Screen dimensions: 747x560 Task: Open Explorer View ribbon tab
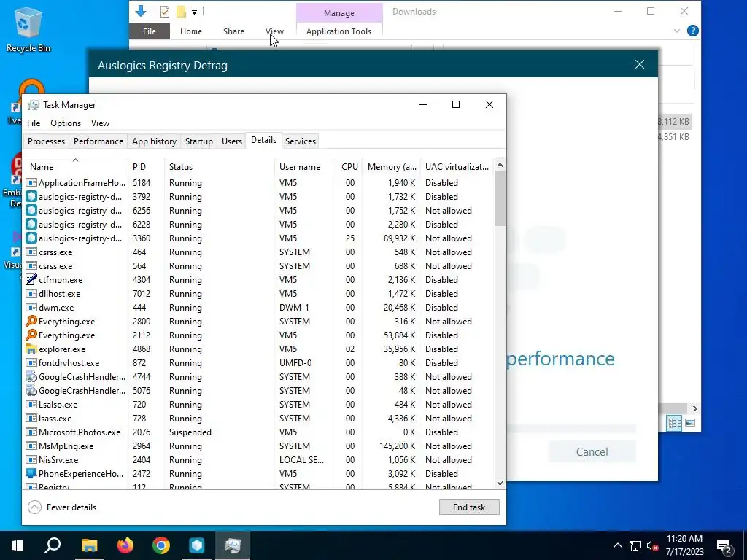274,31
